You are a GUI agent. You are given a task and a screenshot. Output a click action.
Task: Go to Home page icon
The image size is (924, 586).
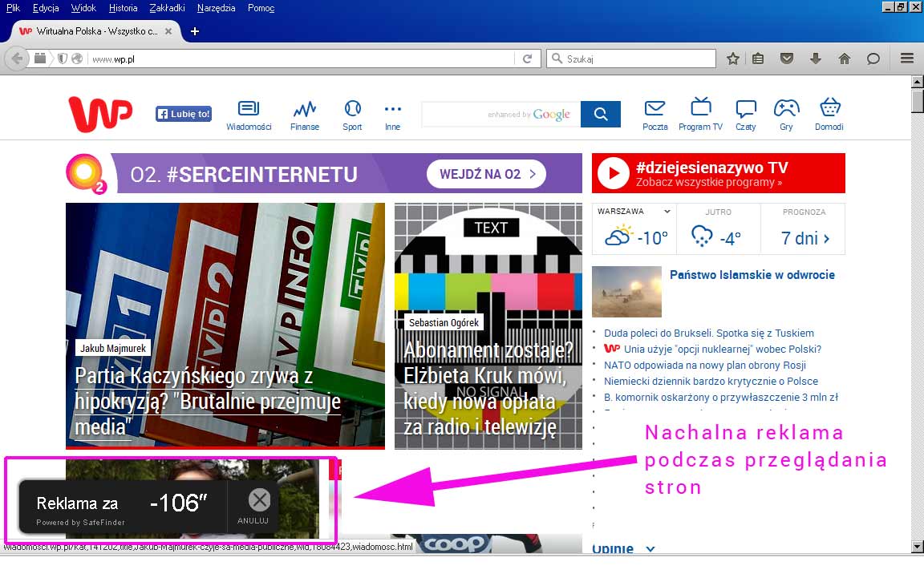point(845,59)
